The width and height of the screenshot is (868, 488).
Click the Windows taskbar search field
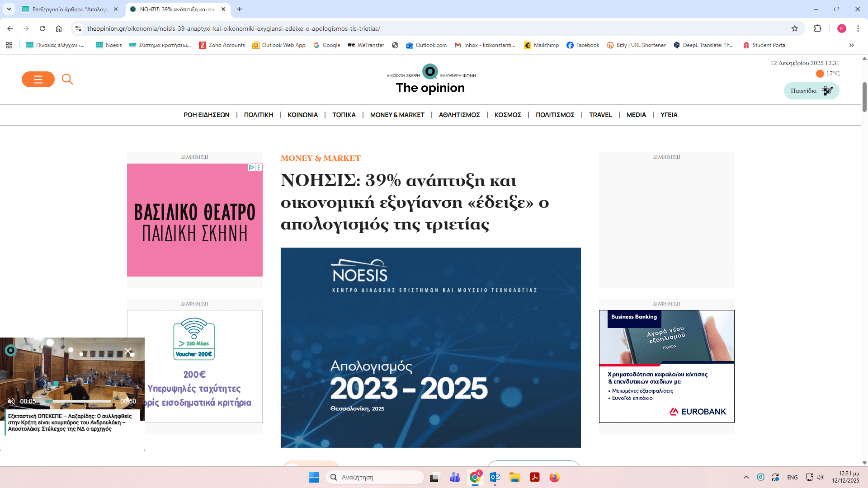coord(374,477)
